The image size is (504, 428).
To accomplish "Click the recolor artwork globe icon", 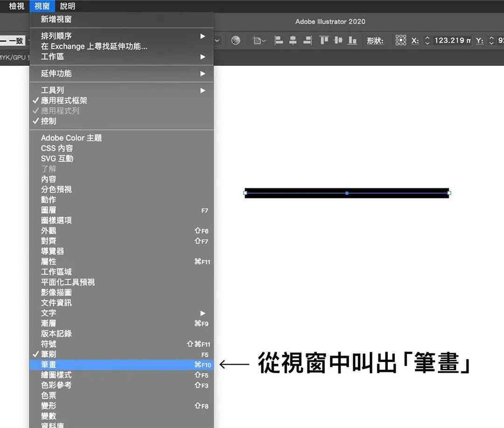I will tap(236, 41).
